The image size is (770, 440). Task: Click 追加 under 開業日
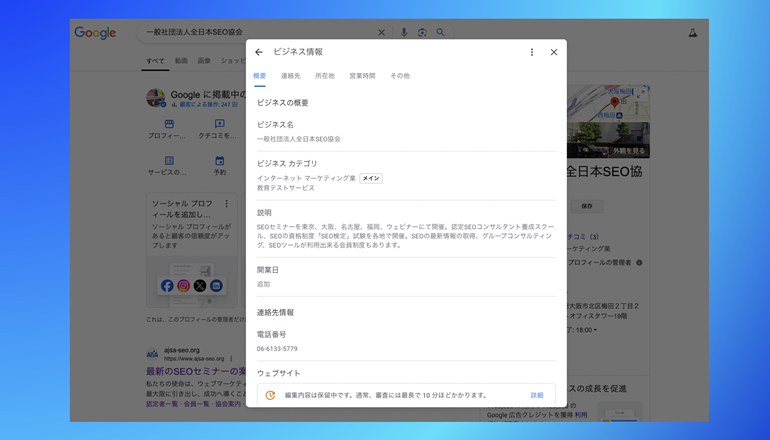[x=263, y=284]
